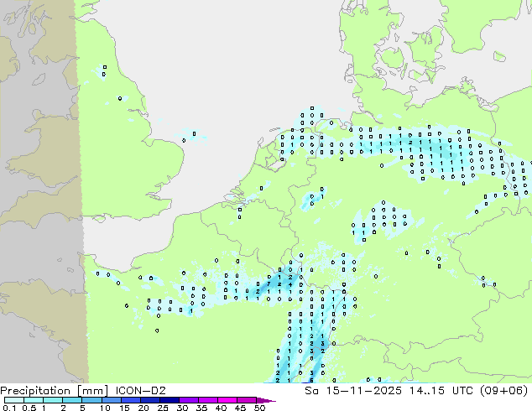The width and height of the screenshot is (532, 411).
Task: Select the 10–15 mm legend color swatch
Action: point(111,400)
